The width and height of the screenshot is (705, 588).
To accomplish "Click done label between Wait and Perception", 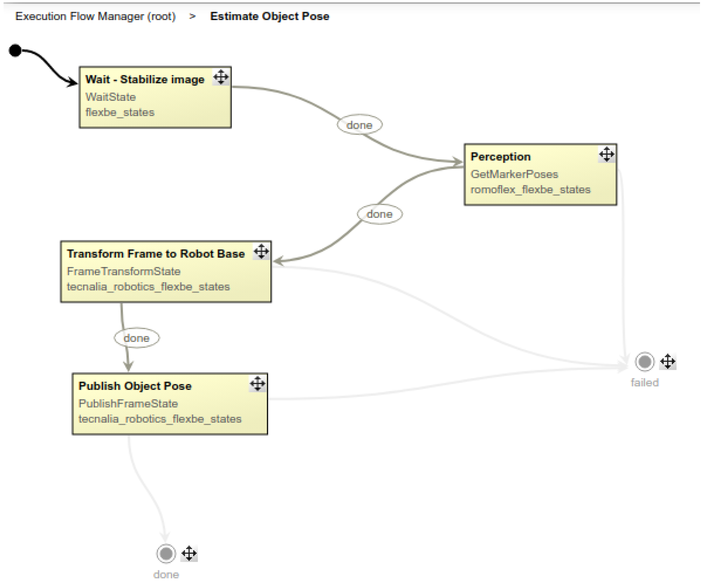I will (359, 125).
